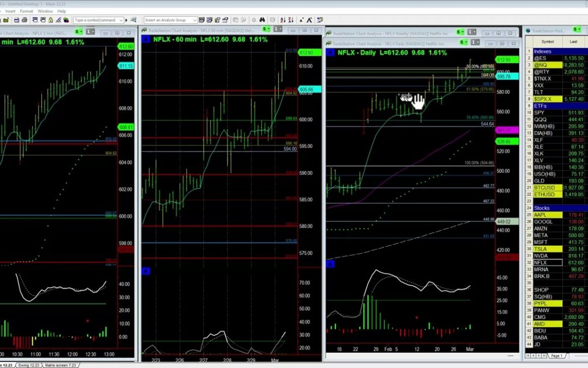This screenshot has height=368, width=588.
Task: Click the 595.78 cyan price label on Daily chart
Action: (507, 77)
